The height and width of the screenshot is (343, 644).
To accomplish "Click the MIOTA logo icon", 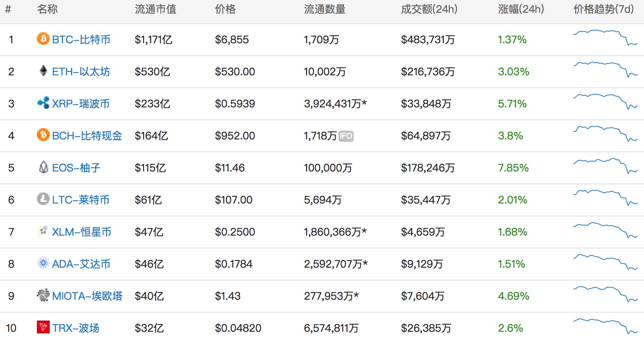I will [43, 295].
